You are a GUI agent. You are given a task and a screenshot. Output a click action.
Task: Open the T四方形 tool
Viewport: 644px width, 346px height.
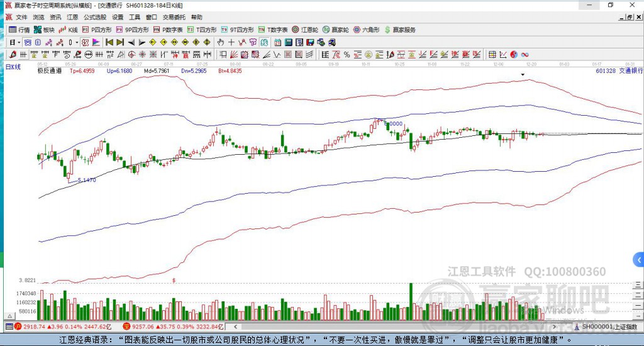(201, 30)
